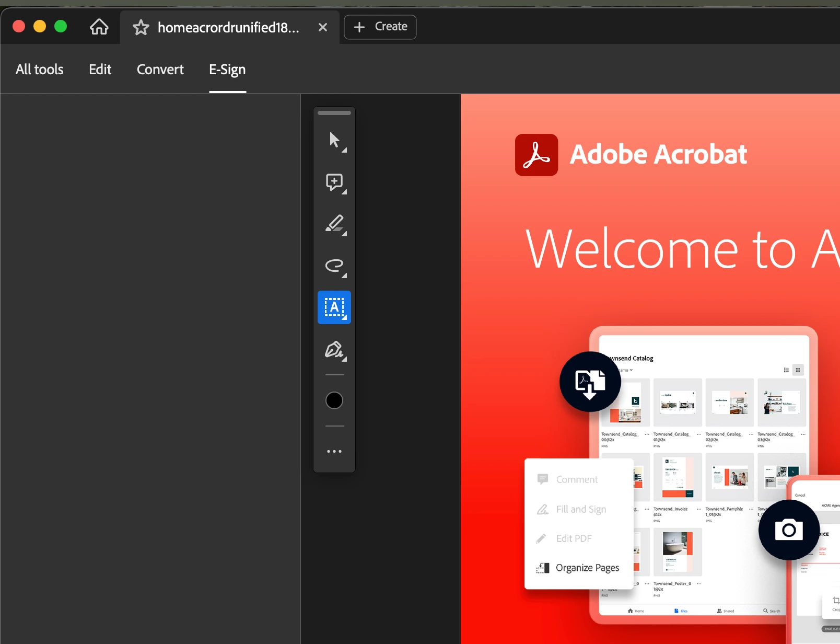Select the highlighter tool
The image size is (840, 644).
pyautogui.click(x=334, y=224)
